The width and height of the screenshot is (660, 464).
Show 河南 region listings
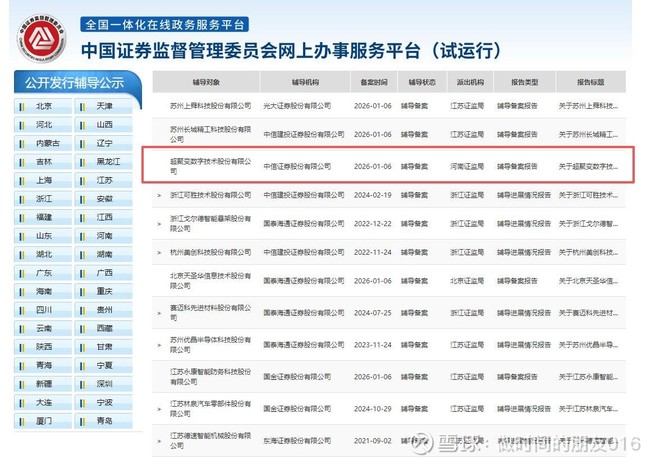point(104,236)
